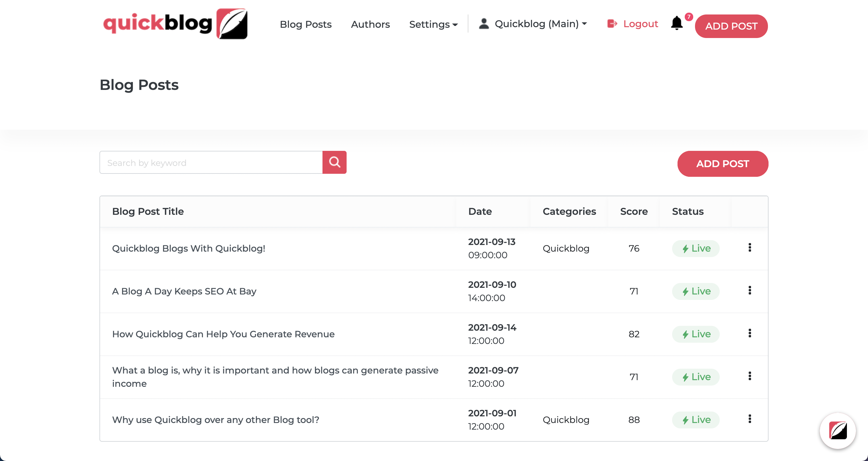Open post What a blog is, why it is important
Image resolution: width=868 pixels, height=461 pixels.
click(x=275, y=377)
